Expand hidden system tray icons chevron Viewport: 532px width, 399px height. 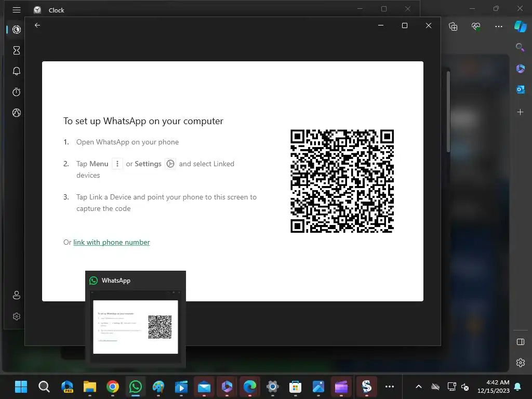(419, 387)
